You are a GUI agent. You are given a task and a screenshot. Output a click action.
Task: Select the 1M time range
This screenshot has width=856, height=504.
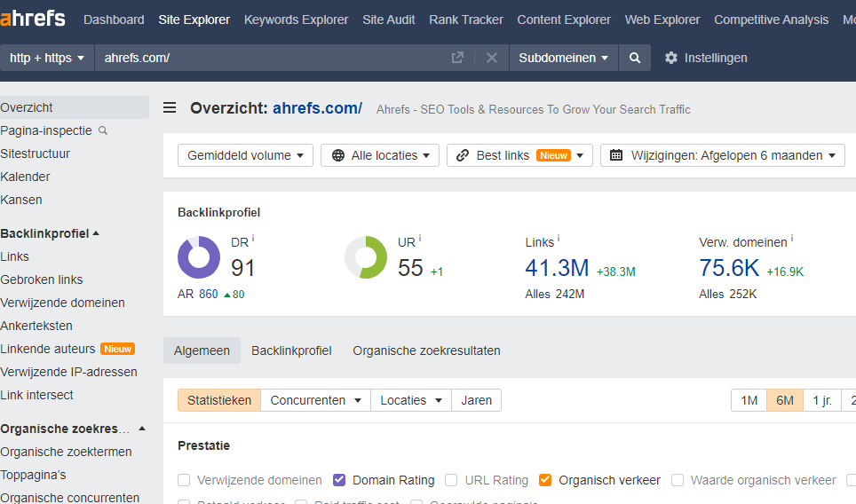749,400
